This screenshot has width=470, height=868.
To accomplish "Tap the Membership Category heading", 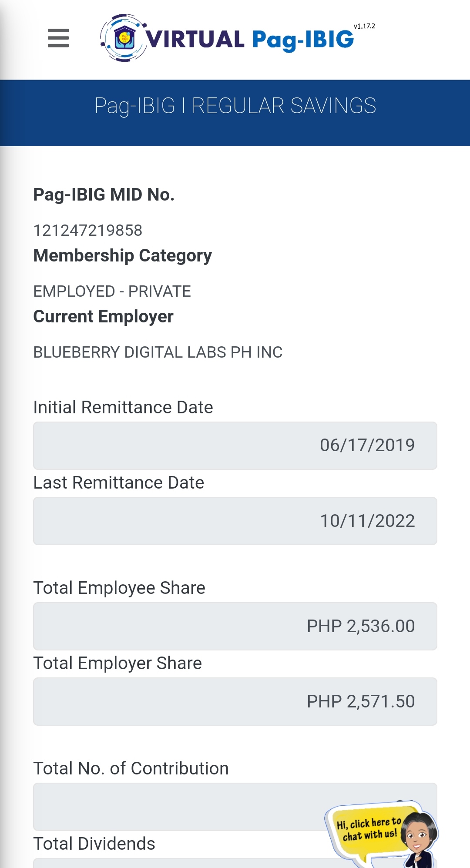I will pos(123,255).
